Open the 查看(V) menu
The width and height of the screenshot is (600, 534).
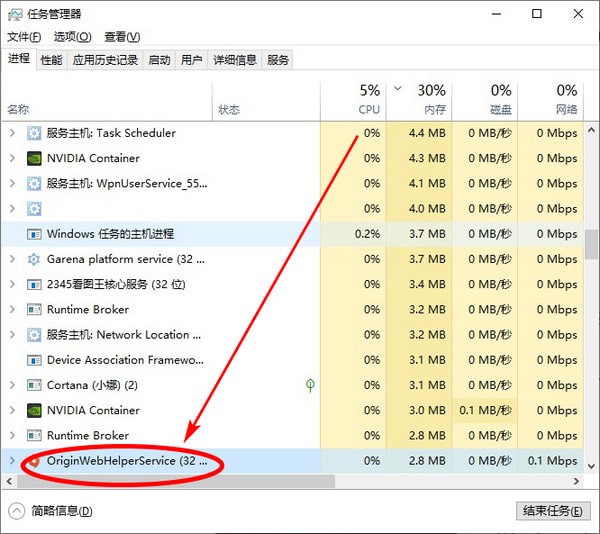122,37
